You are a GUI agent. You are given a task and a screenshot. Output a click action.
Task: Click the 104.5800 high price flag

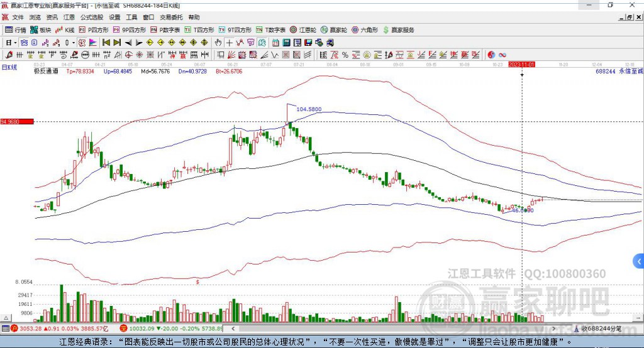pos(309,109)
